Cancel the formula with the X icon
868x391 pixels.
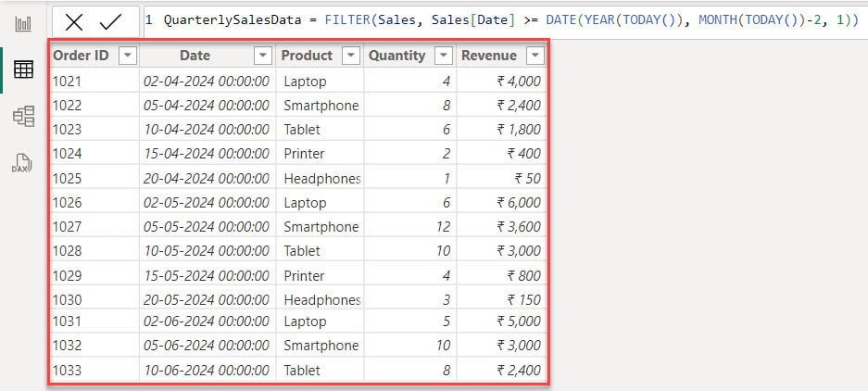73,22
